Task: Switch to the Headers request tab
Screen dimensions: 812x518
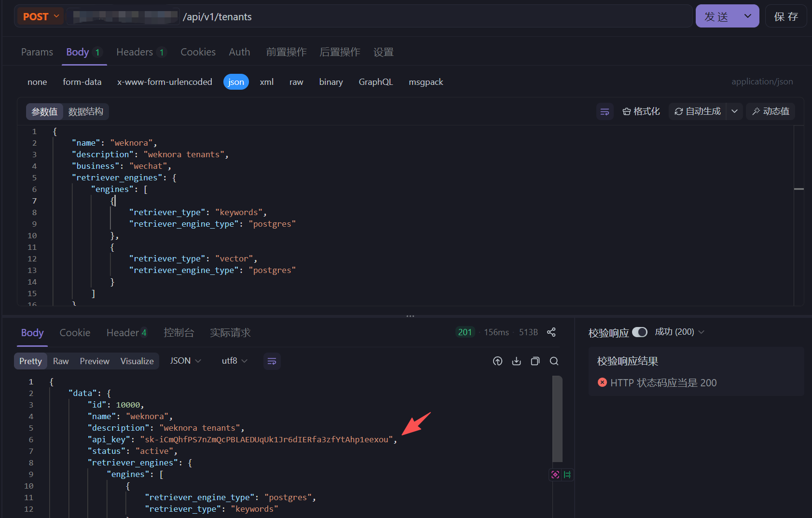Action: (135, 52)
